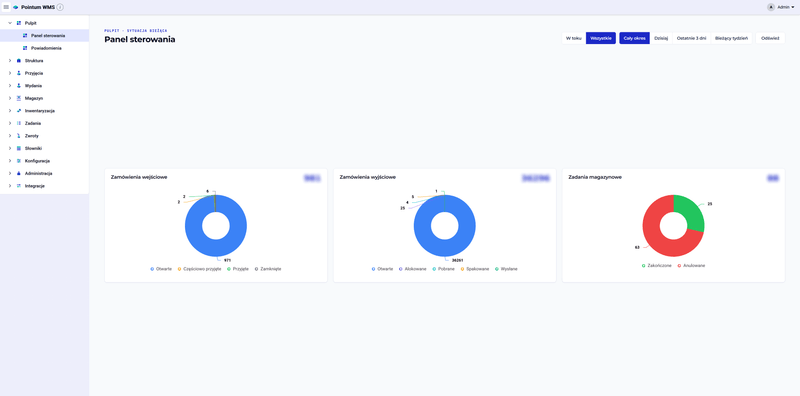Collapse the Pulpit tree section
This screenshot has width=800, height=396.
(10, 23)
